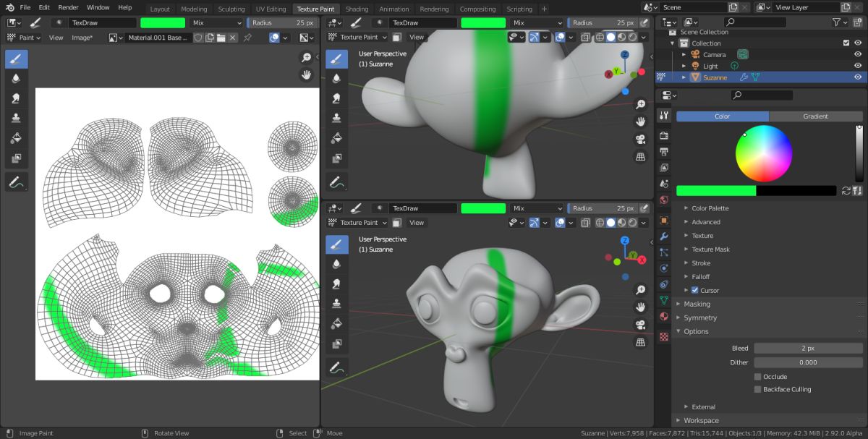This screenshot has height=439, width=868.
Task: Toggle camera view in the lower 3D viewport
Action: click(640, 324)
